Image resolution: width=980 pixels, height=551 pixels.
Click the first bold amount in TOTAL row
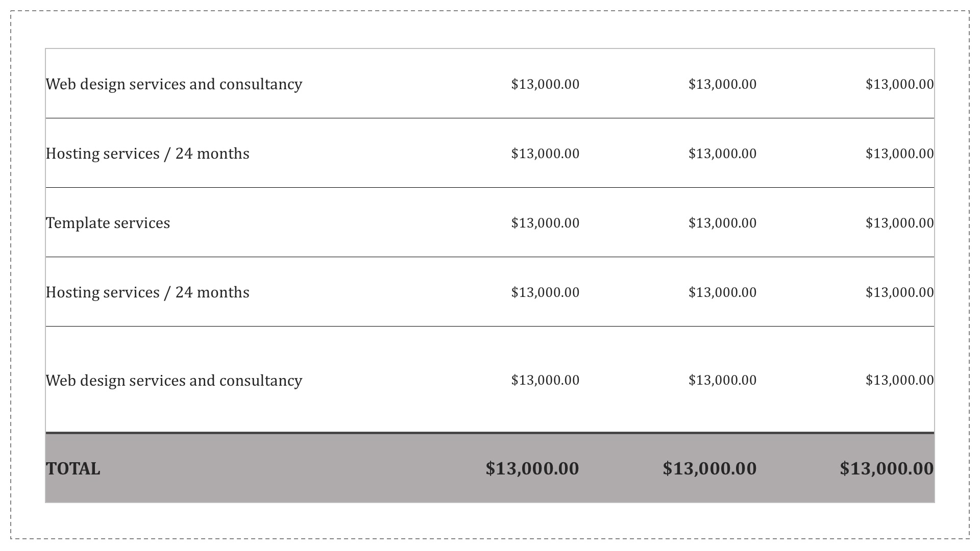[x=532, y=468]
